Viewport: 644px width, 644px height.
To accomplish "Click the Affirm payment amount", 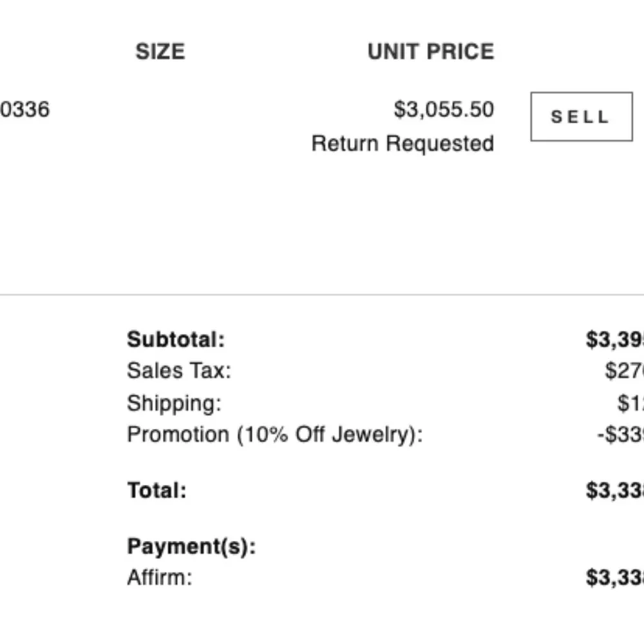I will click(x=615, y=577).
